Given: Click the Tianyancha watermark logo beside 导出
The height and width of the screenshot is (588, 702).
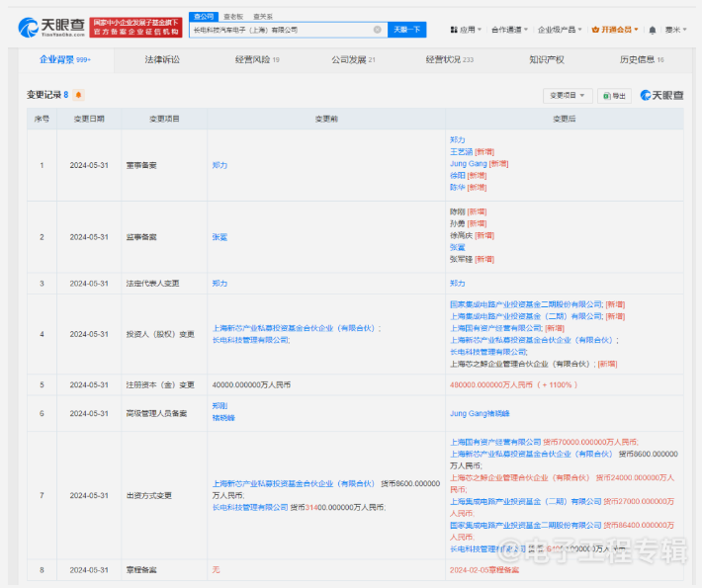Looking at the screenshot, I should pos(662,96).
